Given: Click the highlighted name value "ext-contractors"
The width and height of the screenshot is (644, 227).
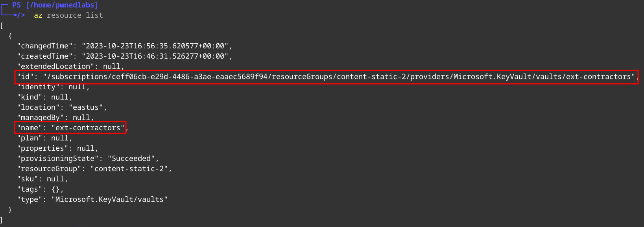Looking at the screenshot, I should (x=88, y=128).
